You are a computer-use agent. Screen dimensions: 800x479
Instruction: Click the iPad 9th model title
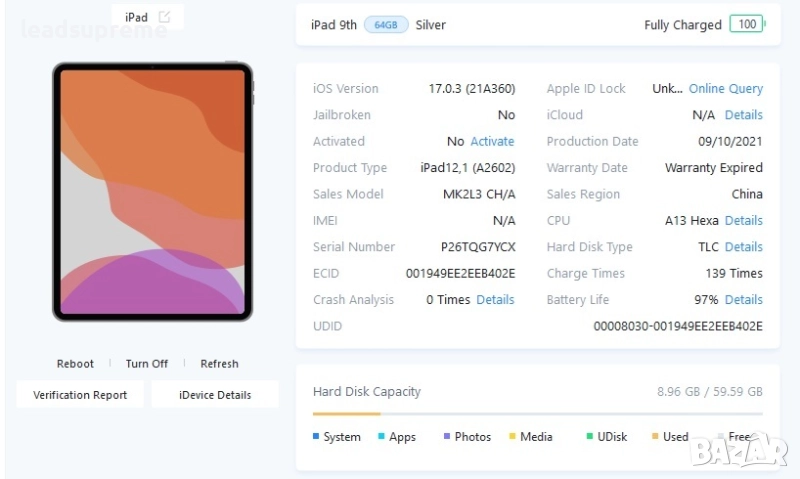[x=334, y=24]
